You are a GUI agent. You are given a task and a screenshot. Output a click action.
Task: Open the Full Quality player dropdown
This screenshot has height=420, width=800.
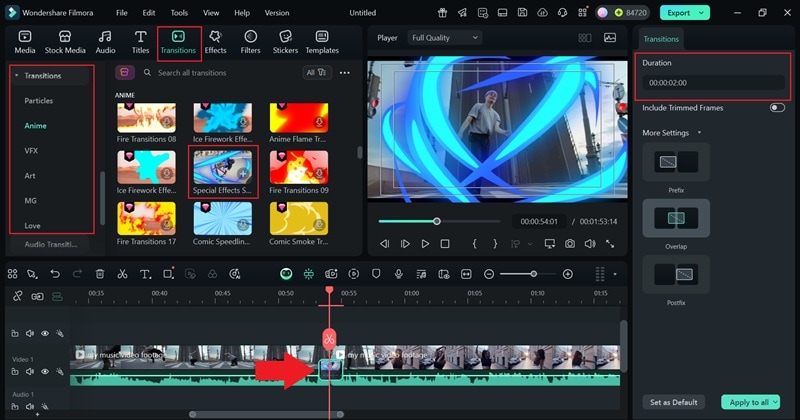coord(444,38)
